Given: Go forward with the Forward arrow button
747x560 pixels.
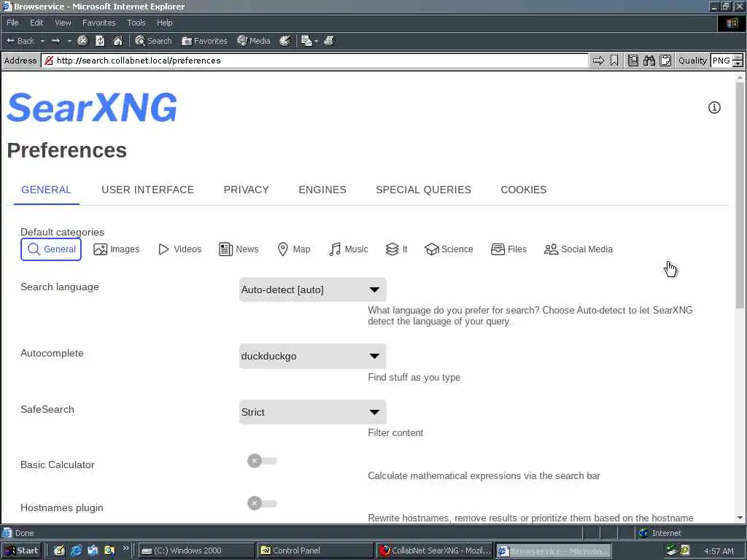Looking at the screenshot, I should pyautogui.click(x=55, y=41).
